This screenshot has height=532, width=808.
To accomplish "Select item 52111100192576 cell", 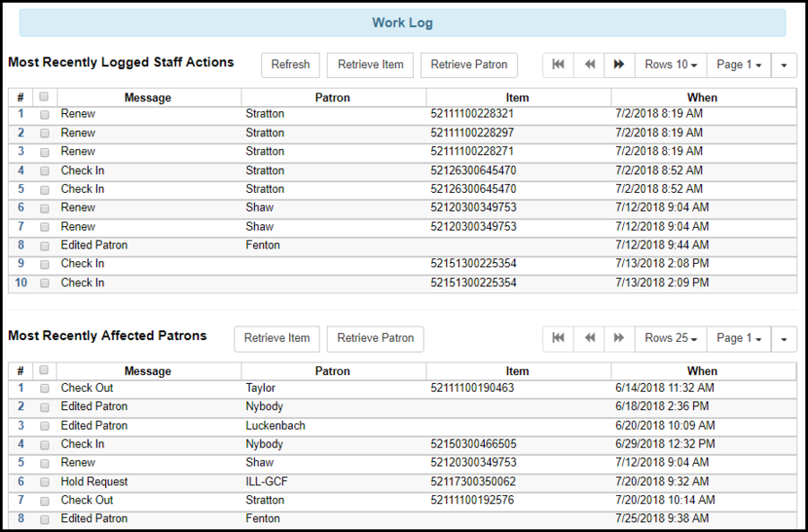I will pos(472,500).
